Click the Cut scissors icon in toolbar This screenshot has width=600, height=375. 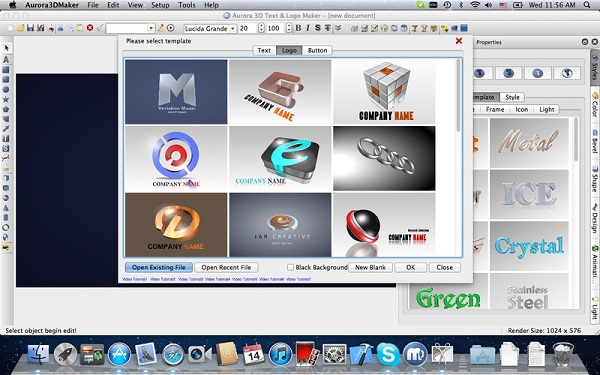point(60,28)
